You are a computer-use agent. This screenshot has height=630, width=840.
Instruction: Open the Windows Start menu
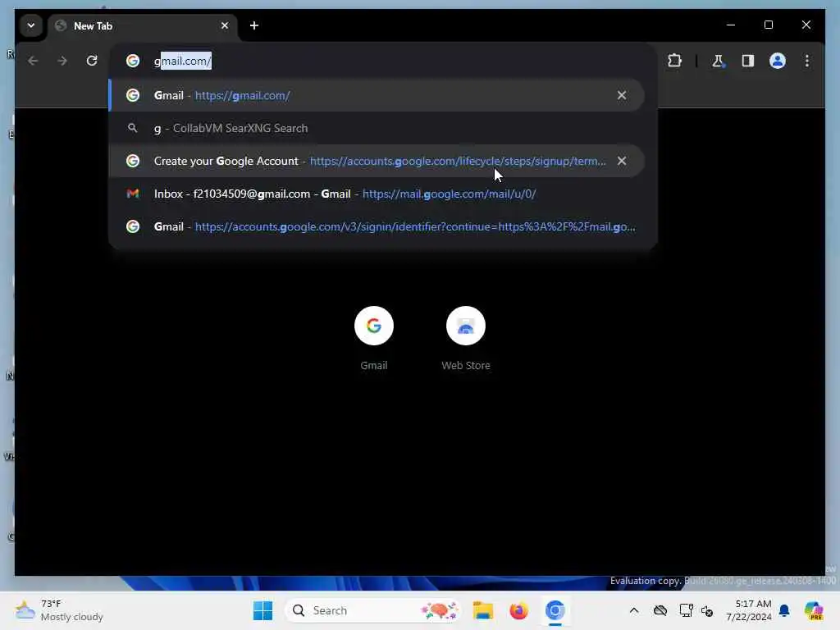tap(262, 610)
